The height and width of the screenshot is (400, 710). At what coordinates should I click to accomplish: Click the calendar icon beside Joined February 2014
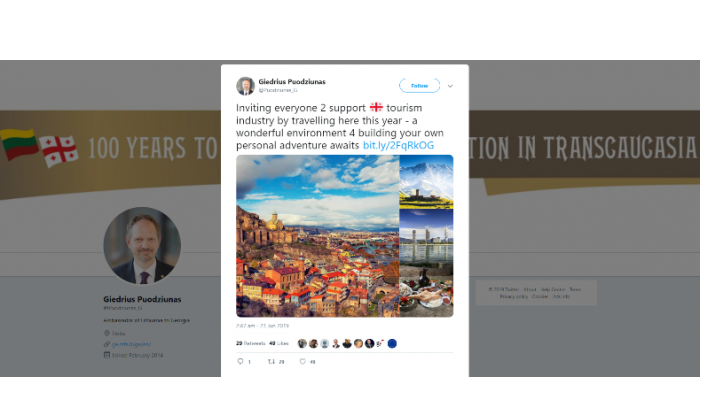tap(107, 355)
